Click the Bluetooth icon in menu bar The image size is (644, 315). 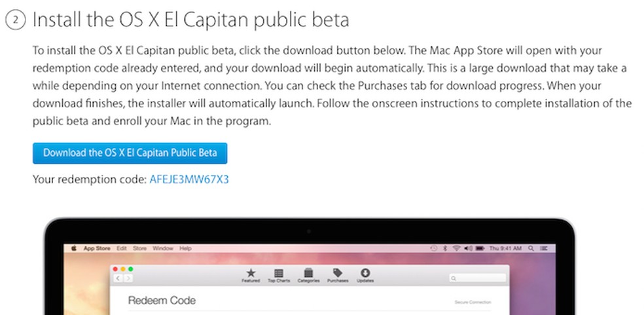tap(445, 248)
